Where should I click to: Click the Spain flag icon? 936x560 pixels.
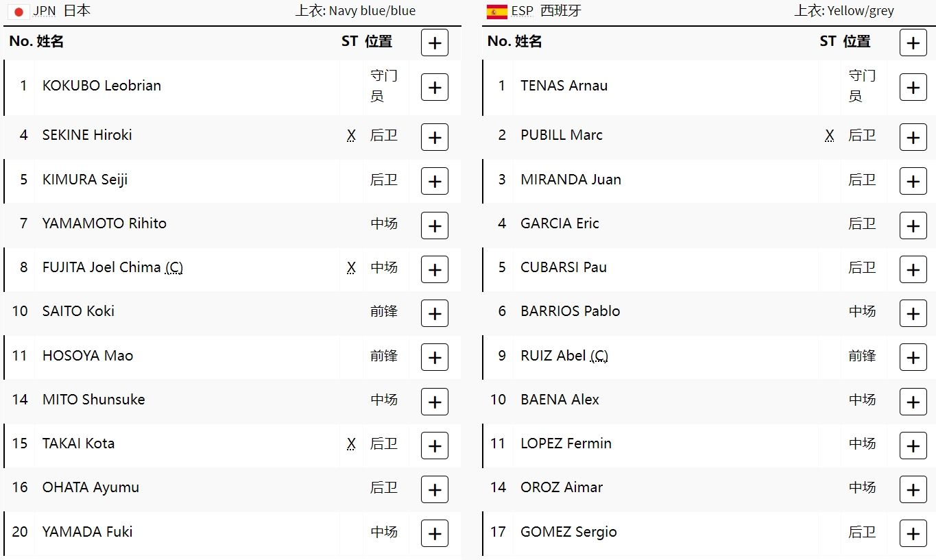[x=496, y=12]
